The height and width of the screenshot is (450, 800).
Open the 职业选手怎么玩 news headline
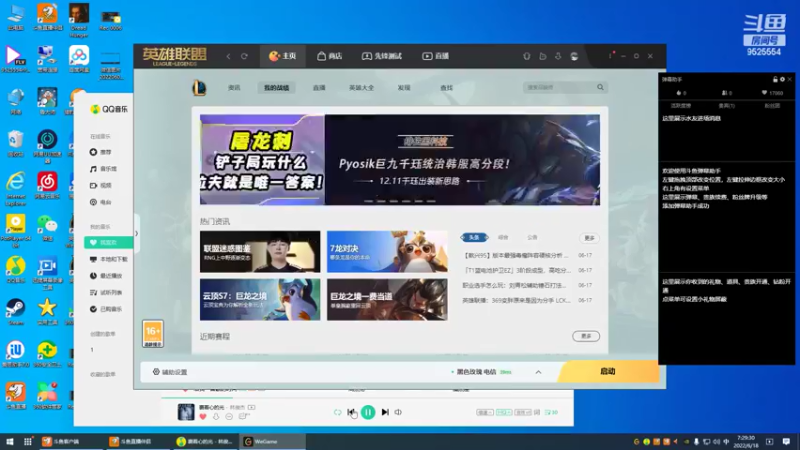click(514, 285)
